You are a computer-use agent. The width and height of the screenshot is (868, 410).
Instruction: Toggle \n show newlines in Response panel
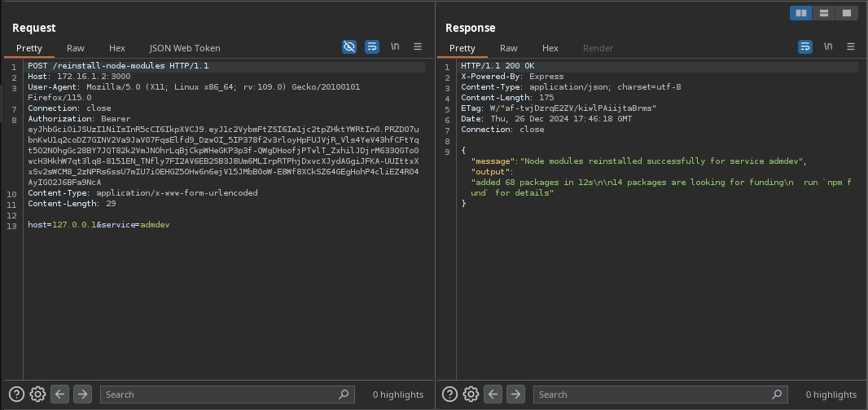tap(828, 47)
